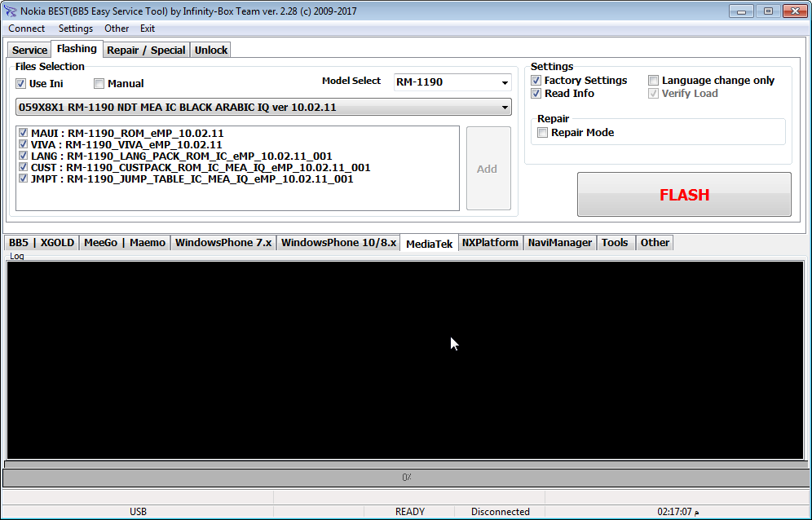Open the Model Select RM-1190 dropdown
The height and width of the screenshot is (520, 812).
point(452,82)
